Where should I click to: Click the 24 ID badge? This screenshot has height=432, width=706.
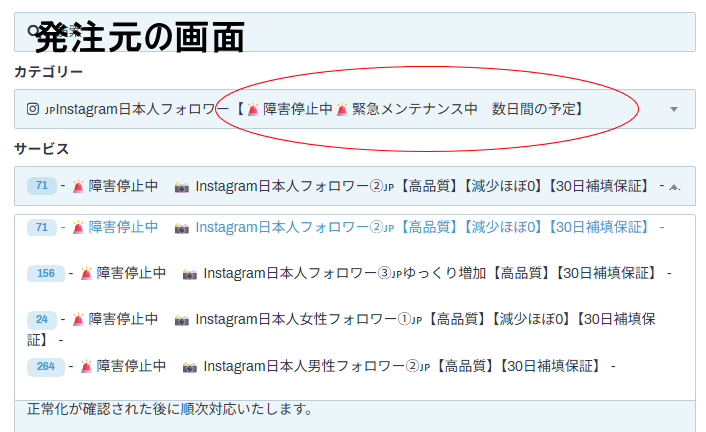41,319
